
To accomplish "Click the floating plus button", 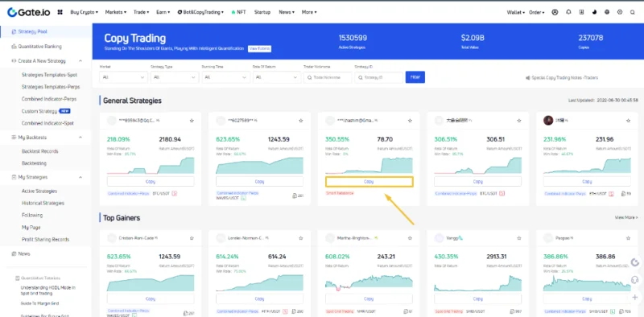I will 635,297.
